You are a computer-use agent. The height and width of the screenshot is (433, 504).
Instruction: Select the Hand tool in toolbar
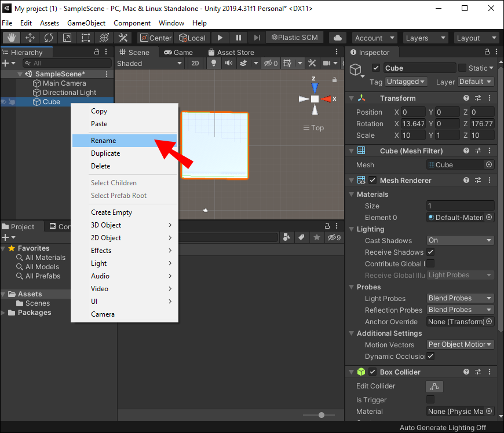coord(12,38)
